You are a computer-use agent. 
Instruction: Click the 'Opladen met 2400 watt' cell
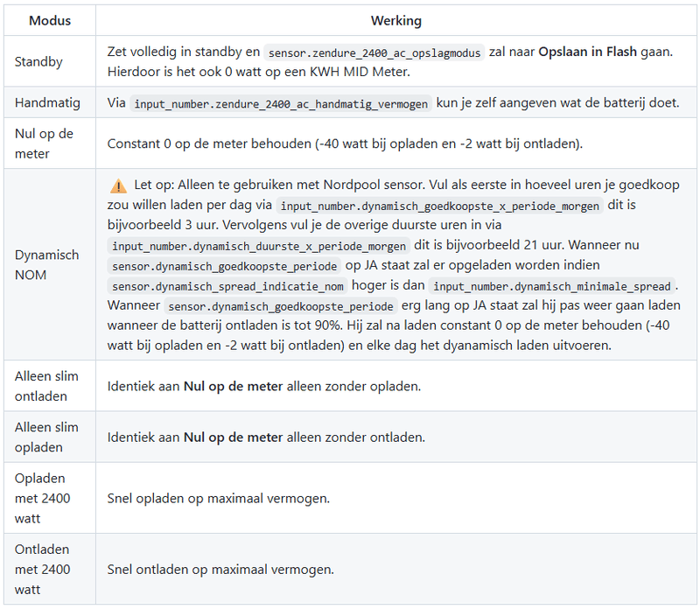[x=42, y=499]
